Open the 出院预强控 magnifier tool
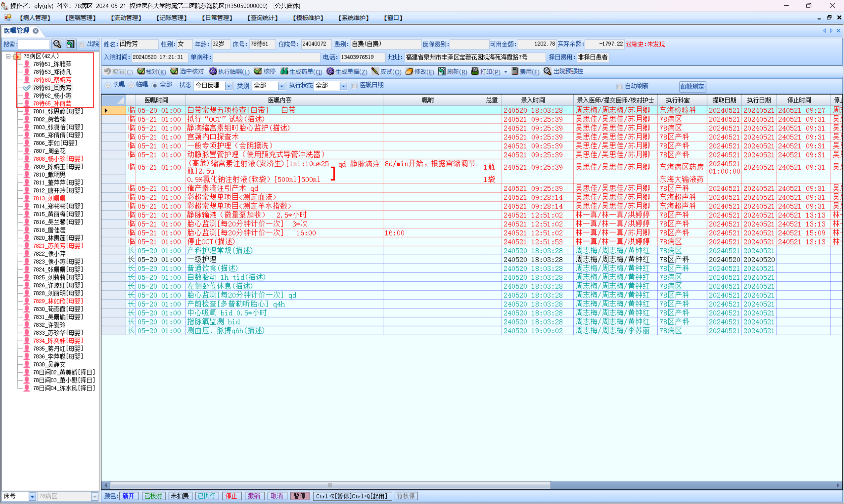Screen dimensions: 844x504 point(547,71)
